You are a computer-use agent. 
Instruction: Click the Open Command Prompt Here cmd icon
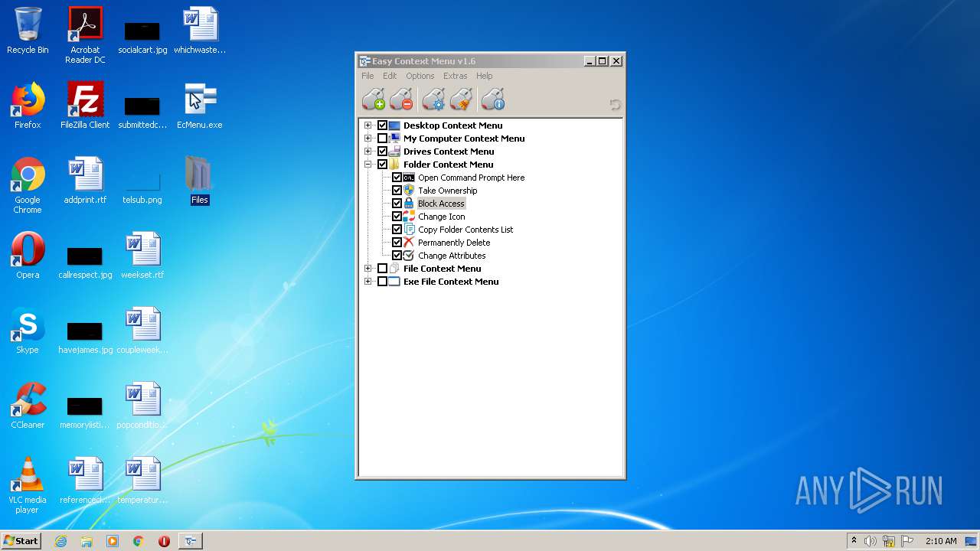coord(409,178)
